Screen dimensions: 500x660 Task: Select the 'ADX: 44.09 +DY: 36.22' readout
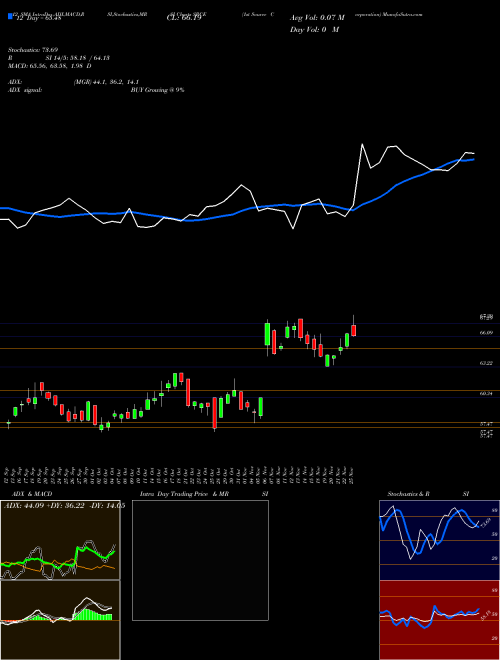[45, 506]
